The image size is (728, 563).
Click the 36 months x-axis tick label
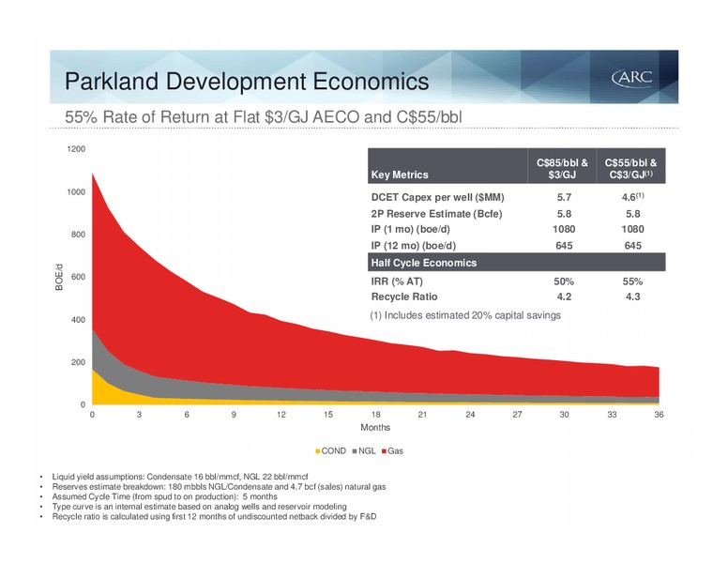click(x=659, y=415)
